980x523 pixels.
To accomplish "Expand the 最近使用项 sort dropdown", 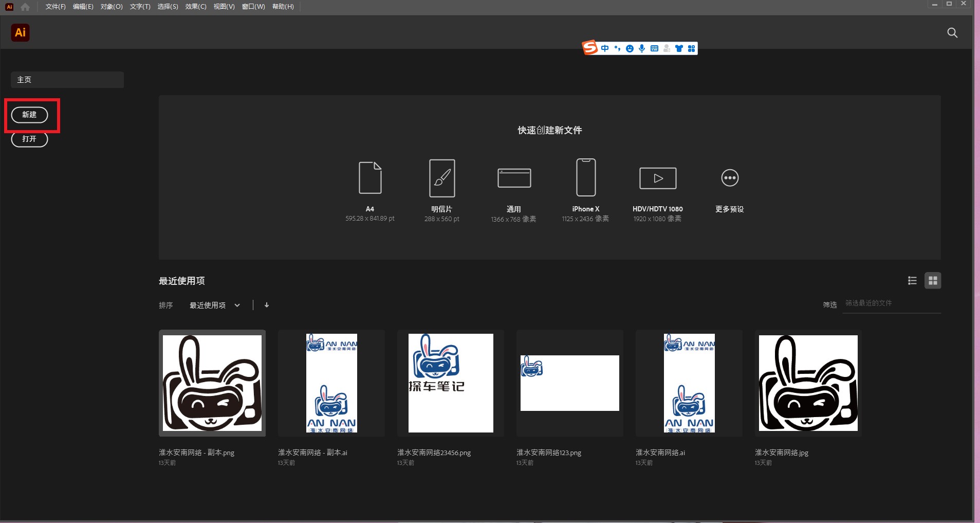I will (215, 305).
